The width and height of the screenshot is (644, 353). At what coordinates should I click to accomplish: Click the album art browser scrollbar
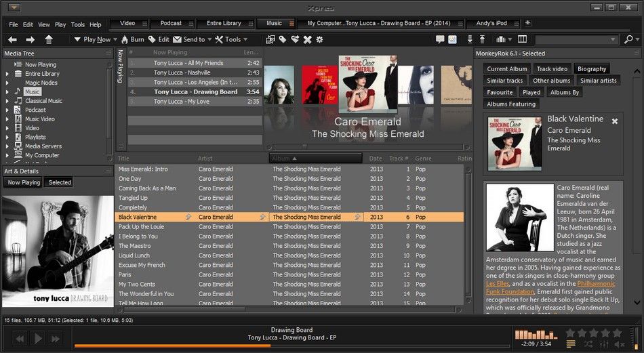click(367, 146)
